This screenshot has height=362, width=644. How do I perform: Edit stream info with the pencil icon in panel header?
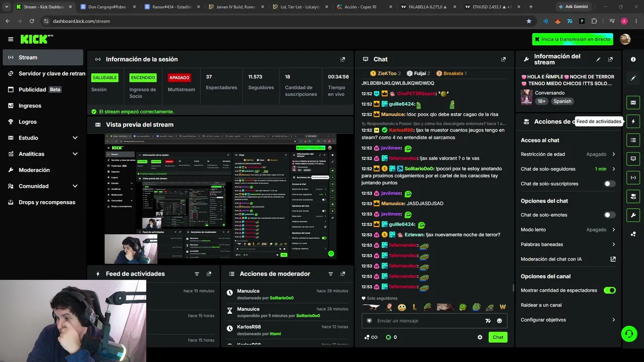coord(598,59)
